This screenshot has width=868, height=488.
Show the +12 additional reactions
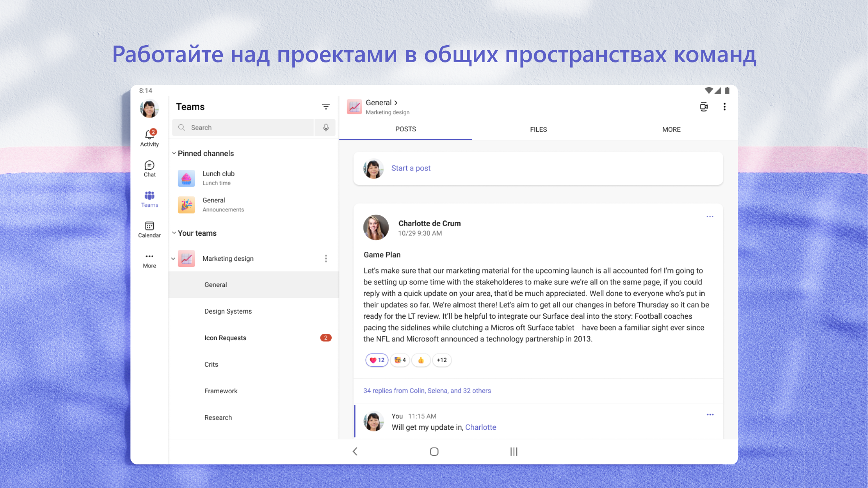(442, 360)
